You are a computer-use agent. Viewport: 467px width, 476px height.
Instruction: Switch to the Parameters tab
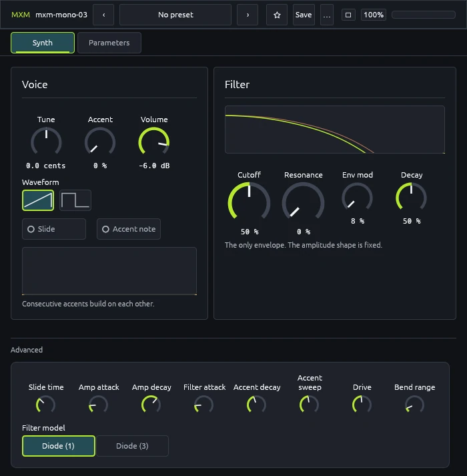109,43
